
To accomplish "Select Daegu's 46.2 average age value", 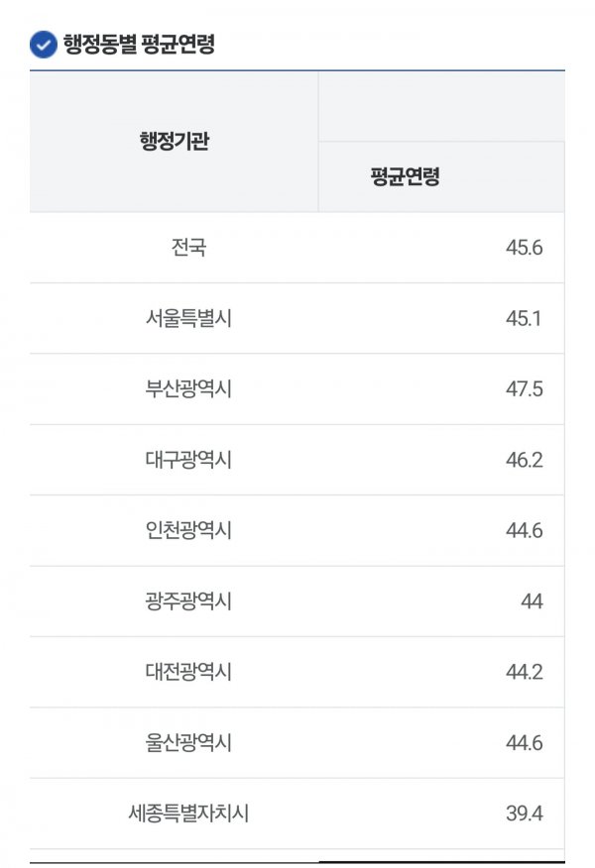I will [x=524, y=460].
